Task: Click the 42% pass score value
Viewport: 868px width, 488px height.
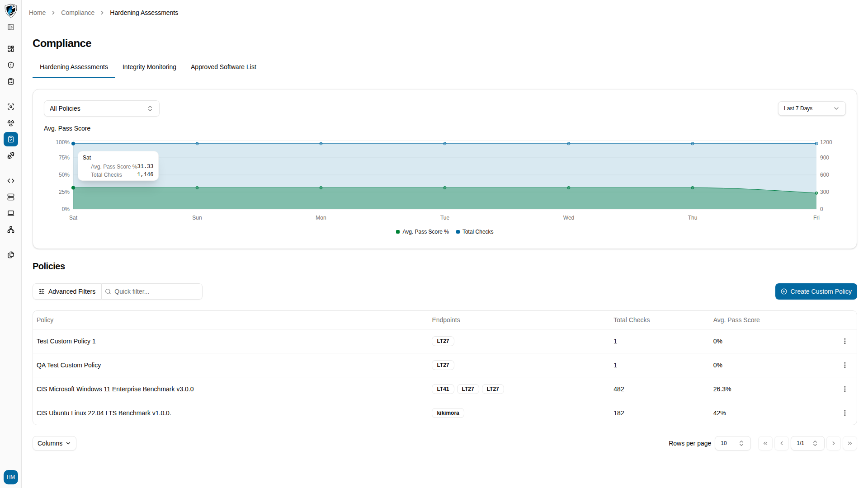Action: point(719,413)
